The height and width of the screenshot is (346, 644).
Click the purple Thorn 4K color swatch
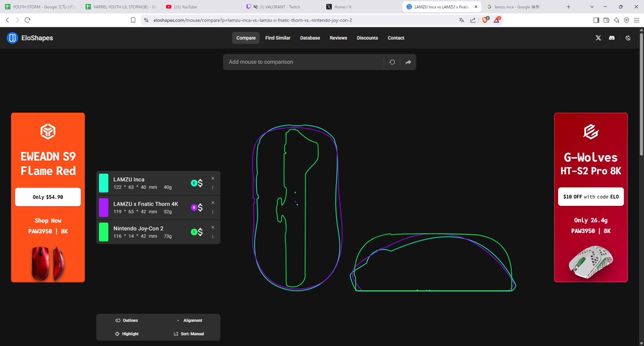104,208
